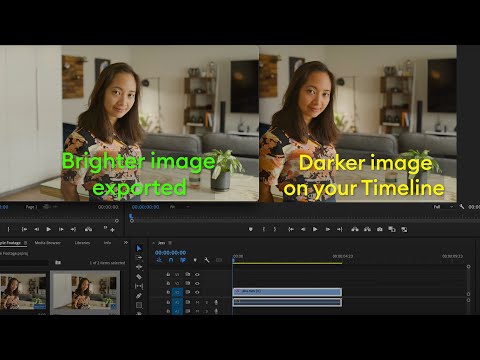
Task: Select the Jen sequence tab
Action: pos(162,243)
